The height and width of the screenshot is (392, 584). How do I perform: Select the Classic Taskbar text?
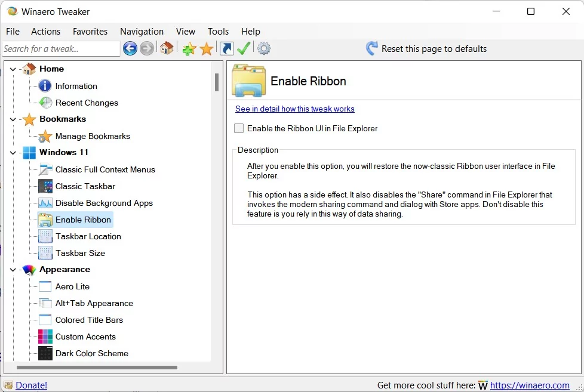[x=85, y=186]
